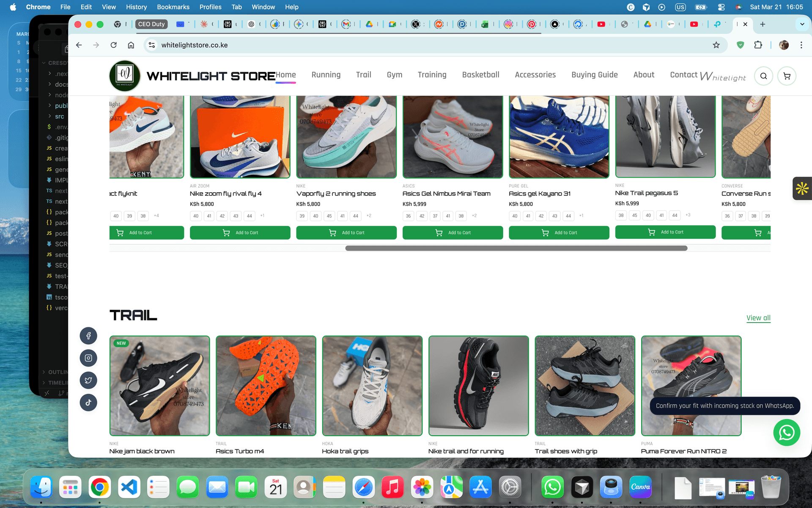Visit the TikTok social icon

88,403
